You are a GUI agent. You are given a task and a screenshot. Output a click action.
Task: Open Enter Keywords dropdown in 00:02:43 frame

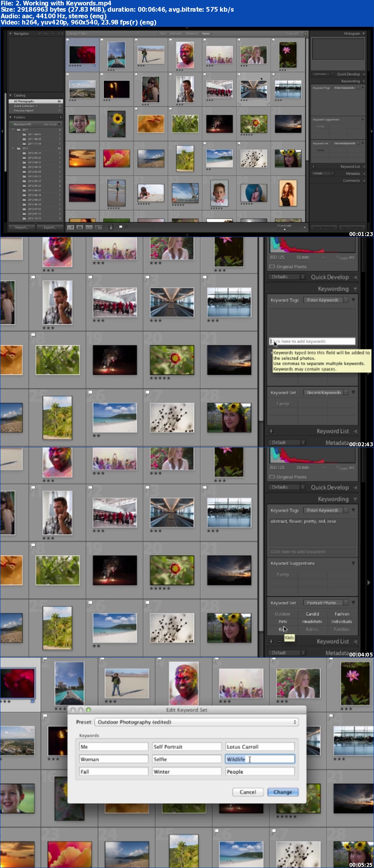(x=326, y=300)
